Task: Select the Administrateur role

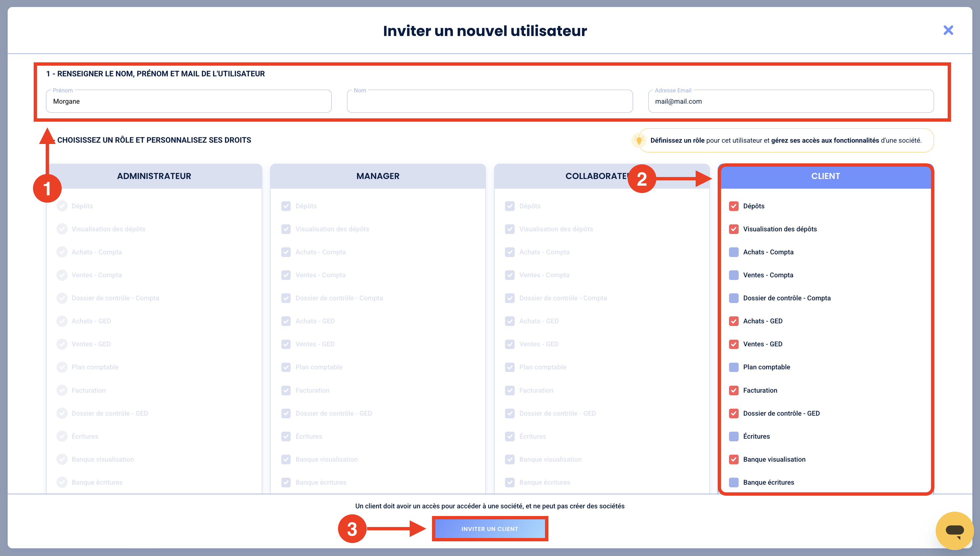Action: (x=154, y=176)
